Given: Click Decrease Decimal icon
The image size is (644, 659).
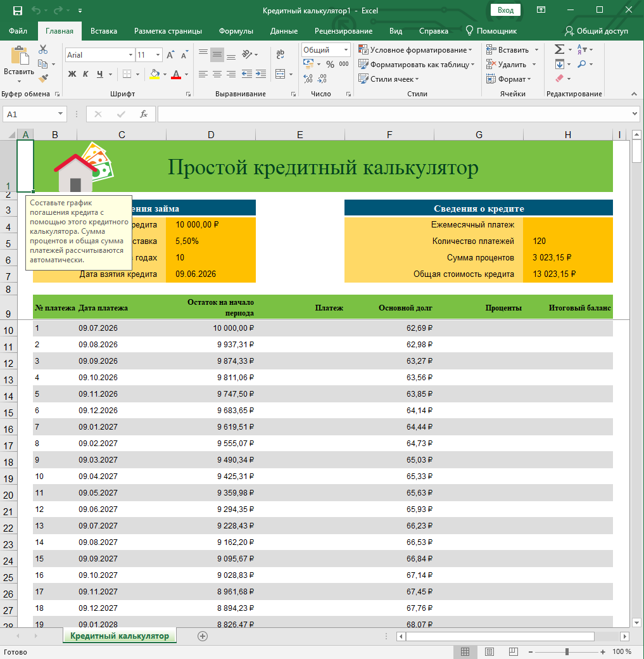Looking at the screenshot, I should tap(322, 79).
